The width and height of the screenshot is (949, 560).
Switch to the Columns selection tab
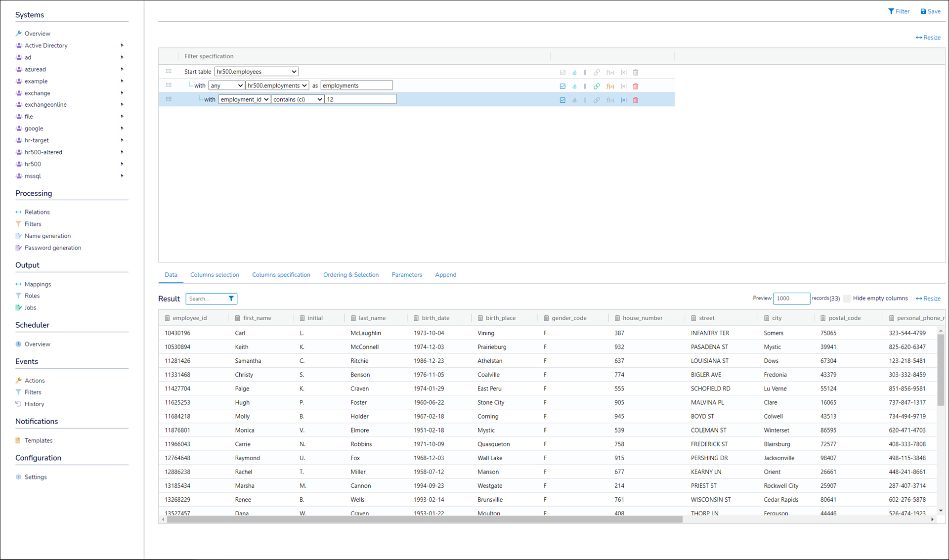click(215, 275)
